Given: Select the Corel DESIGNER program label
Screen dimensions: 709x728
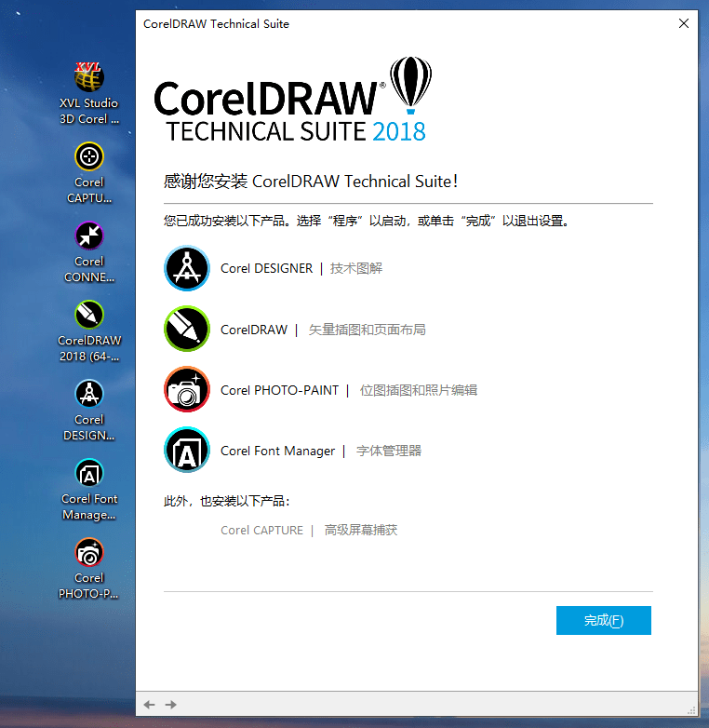Looking at the screenshot, I should point(267,268).
